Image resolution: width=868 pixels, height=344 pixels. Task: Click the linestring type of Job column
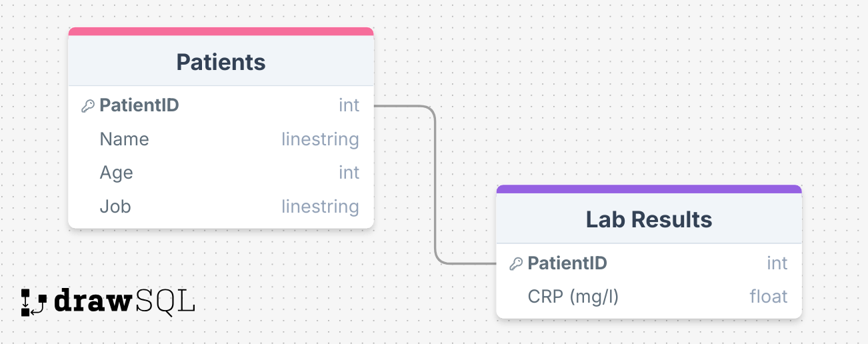point(320,207)
